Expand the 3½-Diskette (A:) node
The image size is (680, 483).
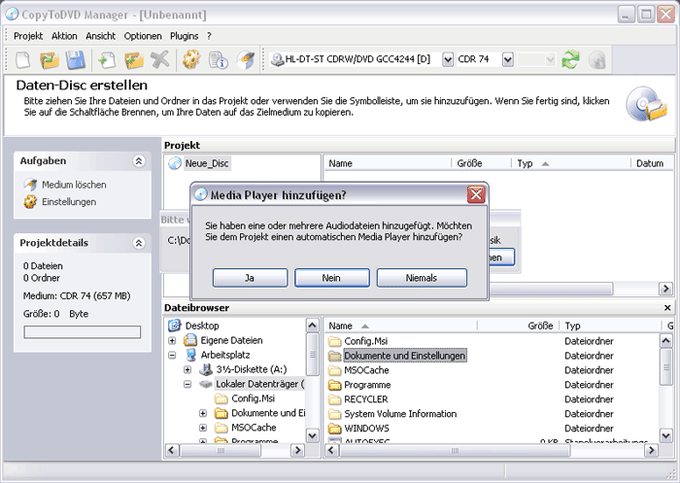click(187, 370)
